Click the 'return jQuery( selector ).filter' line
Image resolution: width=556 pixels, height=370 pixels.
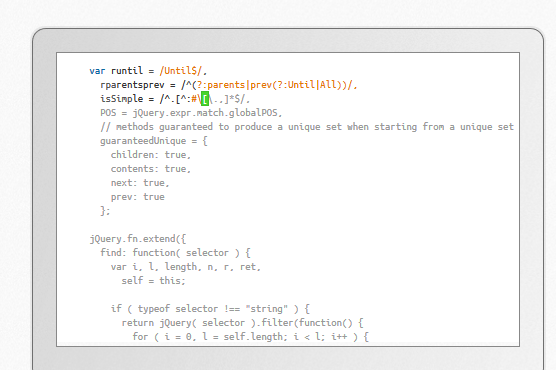click(243, 323)
